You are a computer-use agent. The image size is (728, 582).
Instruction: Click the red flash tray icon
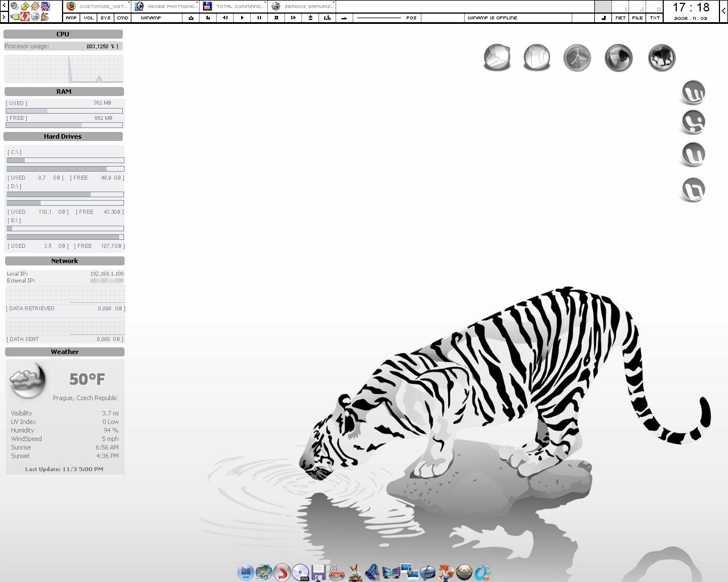click(25, 17)
